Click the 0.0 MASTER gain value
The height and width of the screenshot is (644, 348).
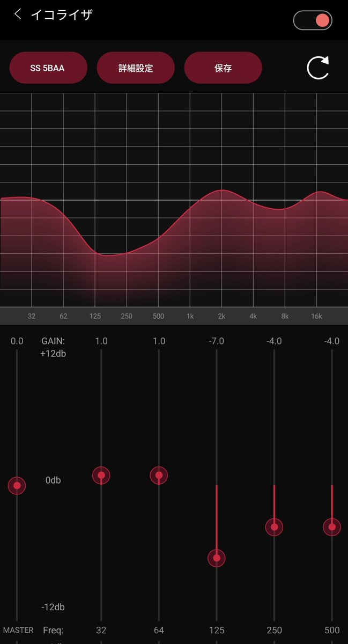[17, 341]
